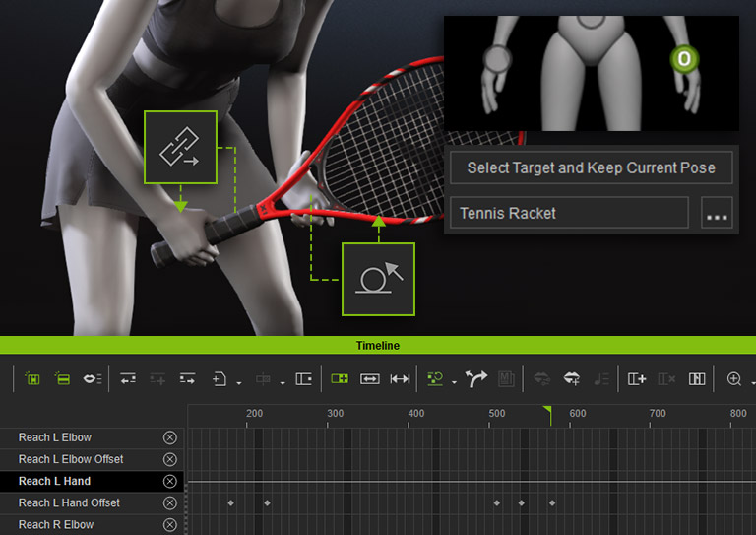The height and width of the screenshot is (535, 756).
Task: Click the add track icon in toolbar
Action: tap(636, 378)
